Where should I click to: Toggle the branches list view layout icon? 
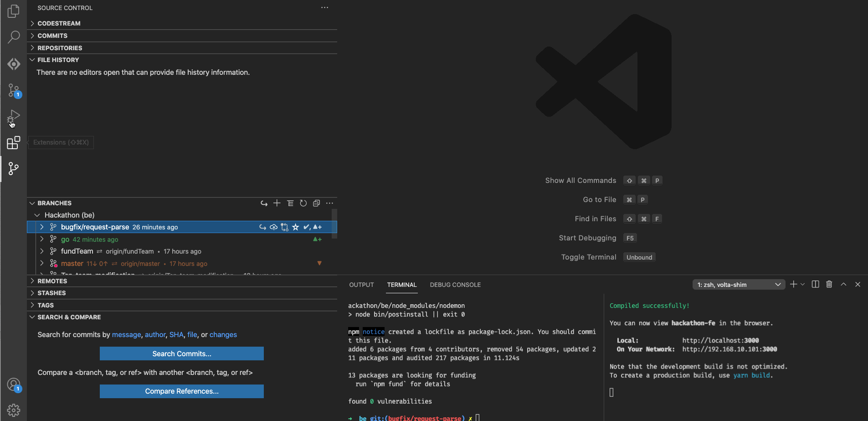tap(290, 203)
